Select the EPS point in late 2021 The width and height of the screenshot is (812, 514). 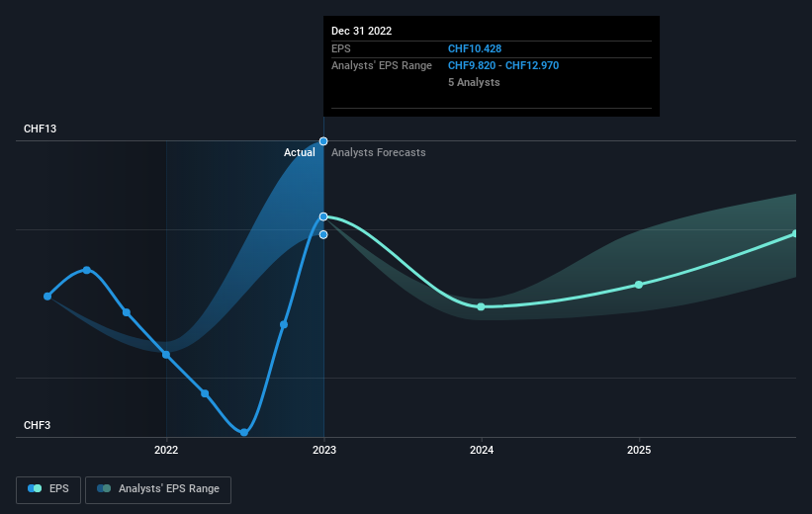point(127,312)
